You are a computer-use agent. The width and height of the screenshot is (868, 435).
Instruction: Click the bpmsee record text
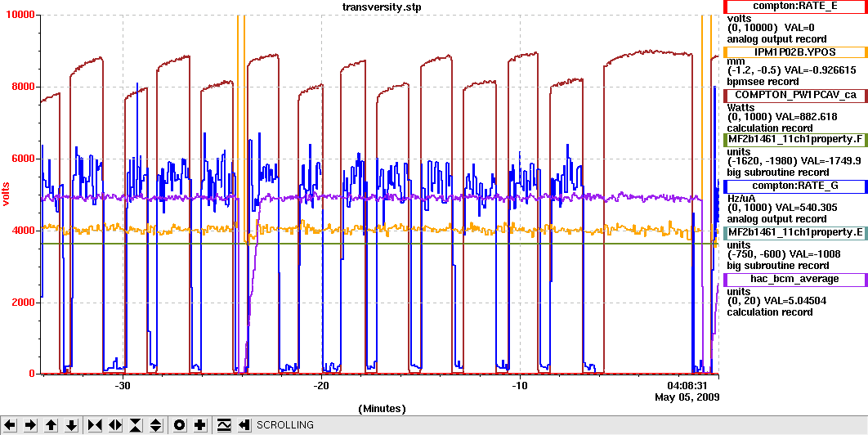[x=758, y=82]
